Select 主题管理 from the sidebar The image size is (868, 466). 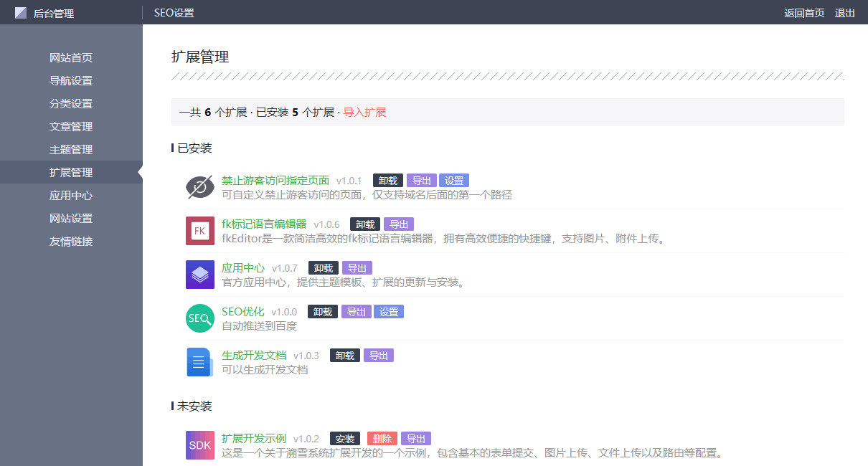(71, 150)
